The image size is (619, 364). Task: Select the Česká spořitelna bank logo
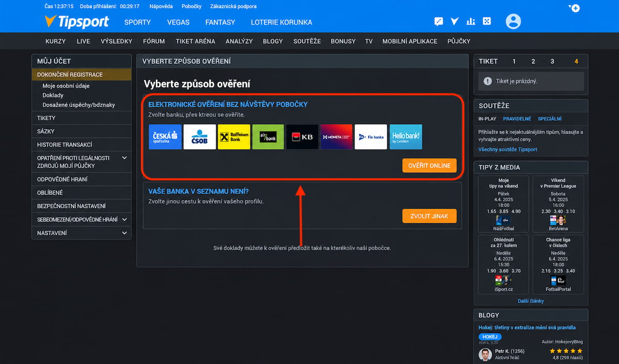(x=165, y=137)
